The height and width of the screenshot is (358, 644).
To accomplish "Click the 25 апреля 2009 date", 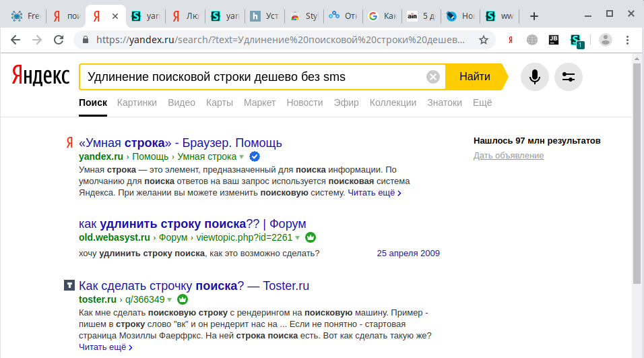I will (408, 253).
